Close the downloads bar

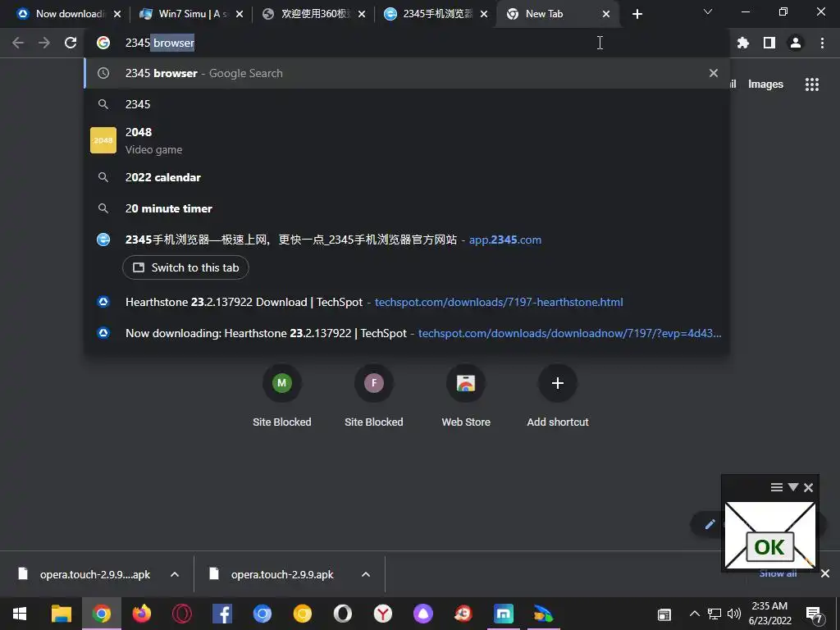825,573
